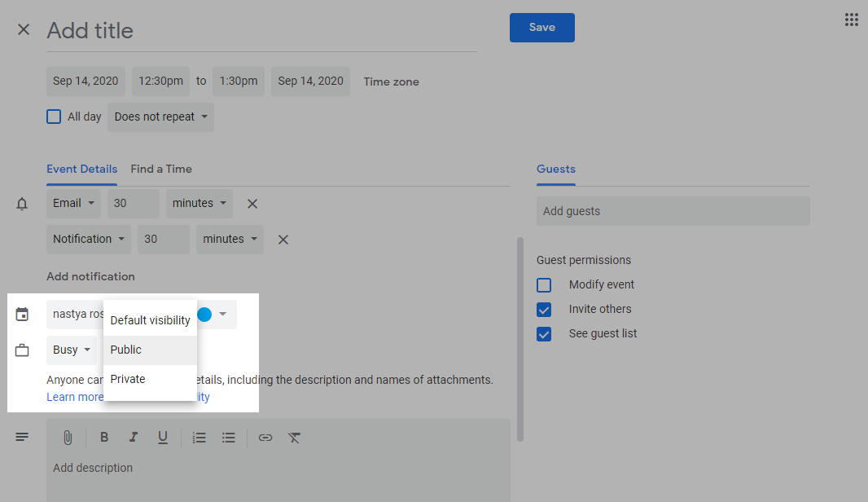Screen dimensions: 868x502
Task: Open the Google apps grid
Action: tap(852, 19)
